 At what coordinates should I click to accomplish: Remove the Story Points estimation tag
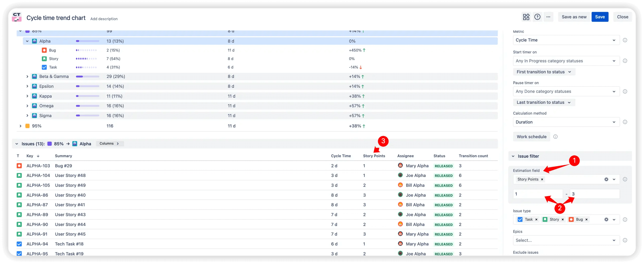point(542,179)
